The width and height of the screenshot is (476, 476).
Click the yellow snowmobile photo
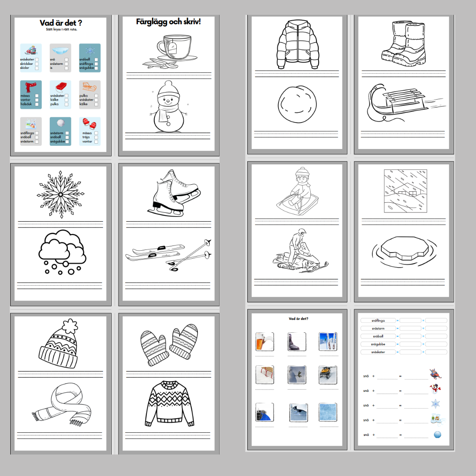327,374
